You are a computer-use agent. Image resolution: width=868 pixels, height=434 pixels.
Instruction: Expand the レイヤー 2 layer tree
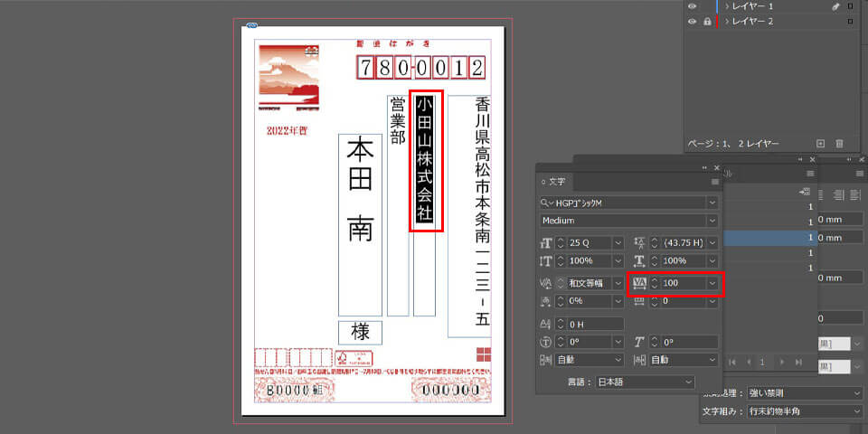(727, 21)
